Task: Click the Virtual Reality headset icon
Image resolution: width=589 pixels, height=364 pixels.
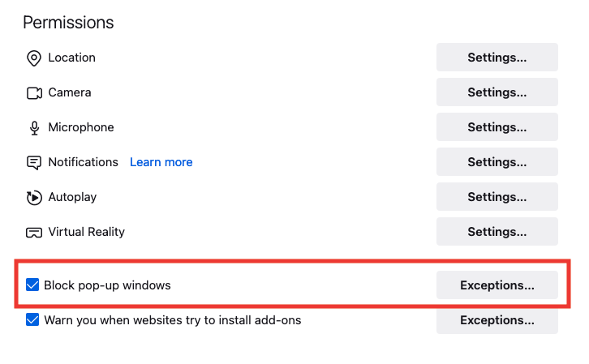Action: point(34,233)
